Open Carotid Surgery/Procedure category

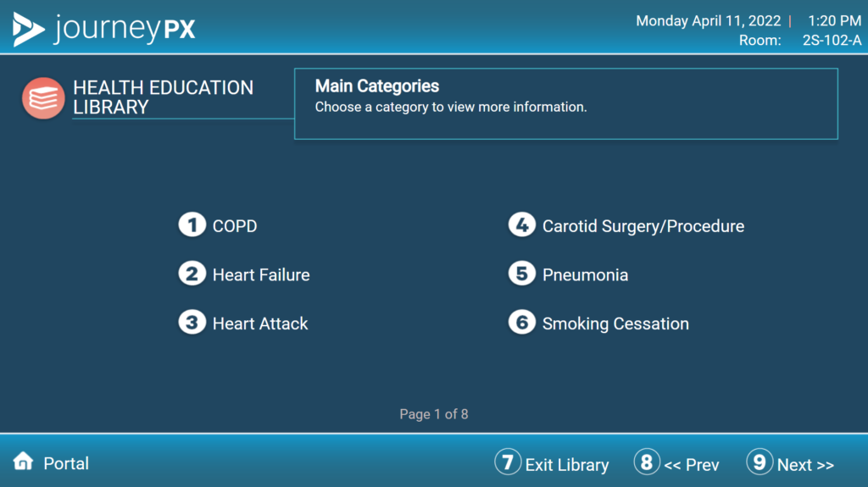tap(643, 226)
